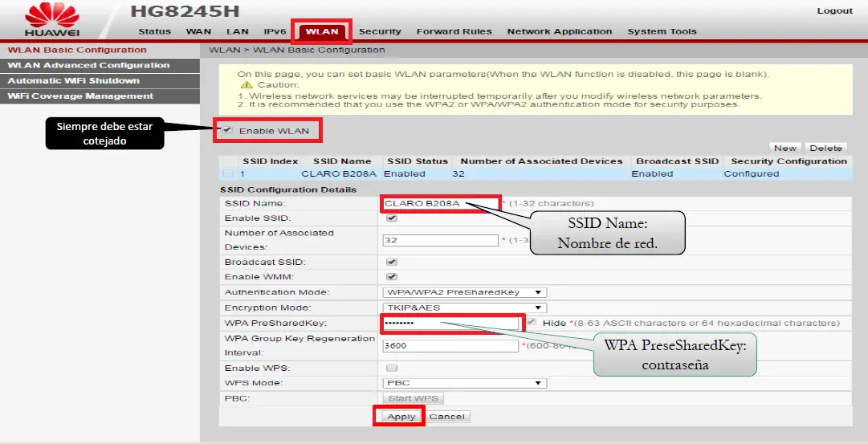Click the Number of Associated Devices column header
The image size is (868, 444).
[x=541, y=161]
